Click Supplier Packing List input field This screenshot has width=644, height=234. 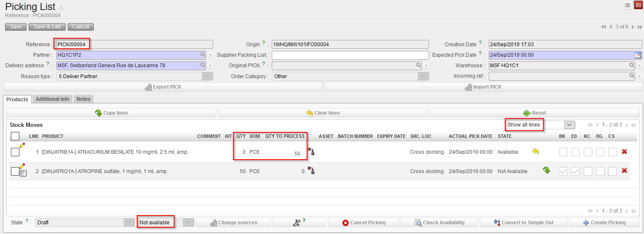click(350, 55)
